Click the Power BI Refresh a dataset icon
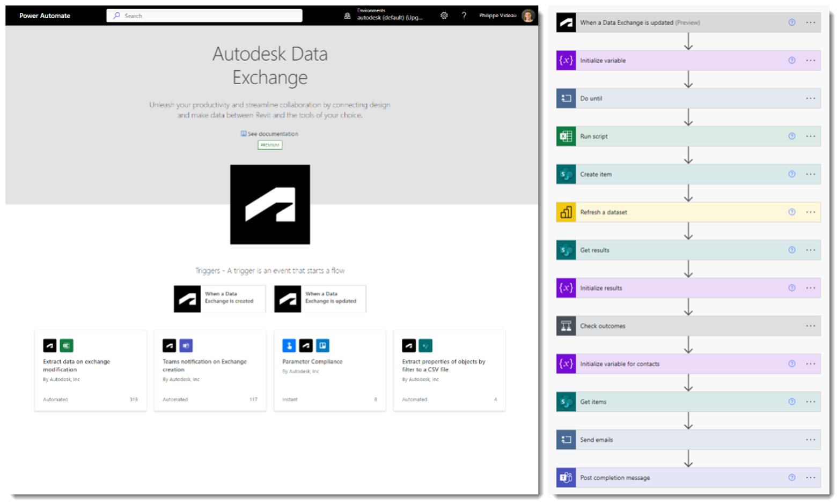 click(566, 212)
